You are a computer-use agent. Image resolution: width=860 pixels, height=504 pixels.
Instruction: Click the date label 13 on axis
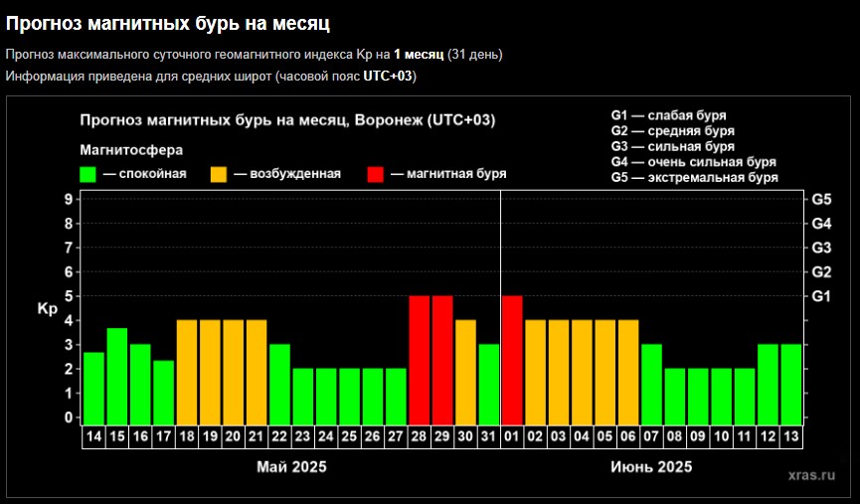[790, 435]
